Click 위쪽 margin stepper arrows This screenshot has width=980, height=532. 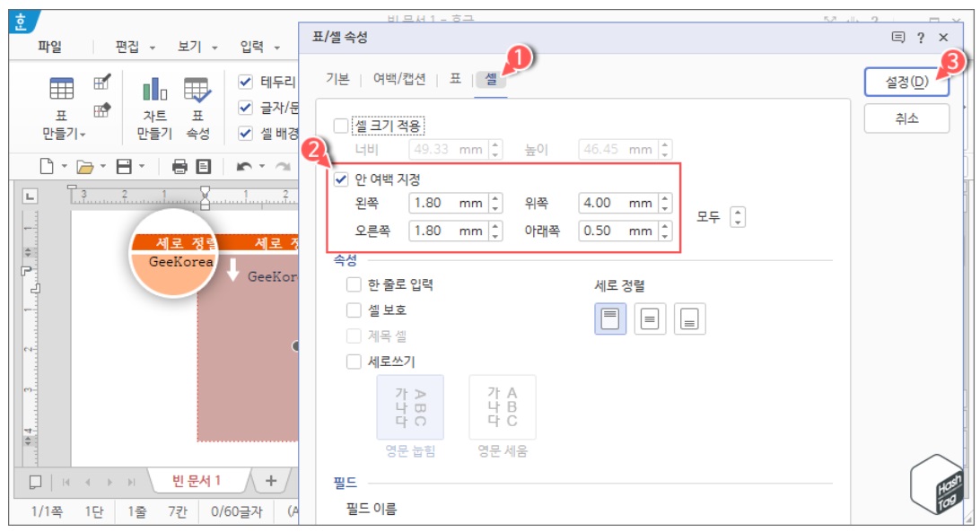coord(666,203)
